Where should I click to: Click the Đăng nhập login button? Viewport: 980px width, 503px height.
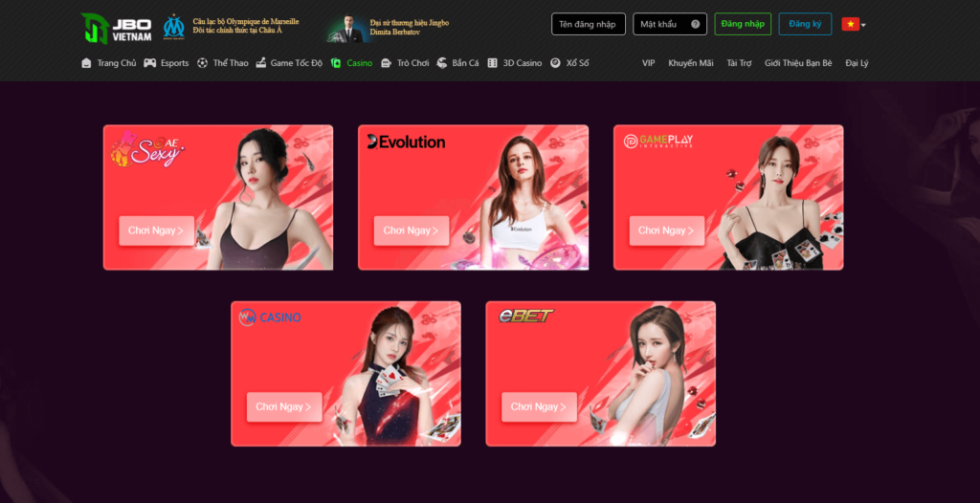pos(743,24)
